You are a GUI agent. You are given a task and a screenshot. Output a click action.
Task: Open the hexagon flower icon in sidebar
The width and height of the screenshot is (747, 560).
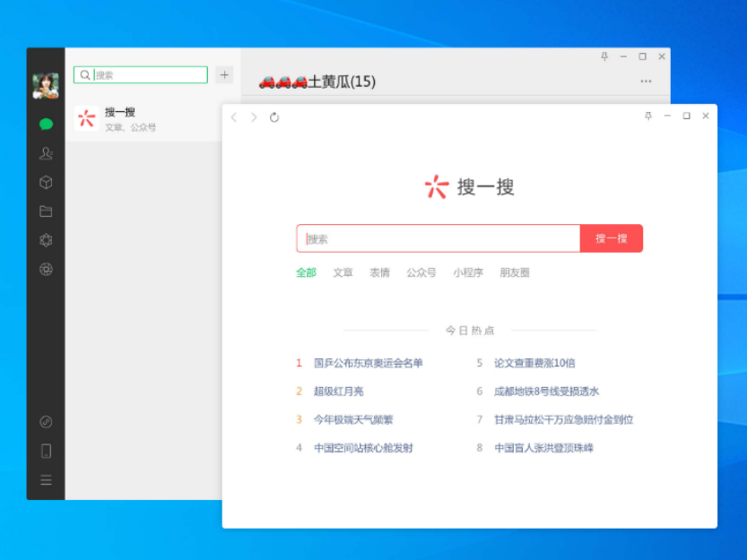(46, 240)
